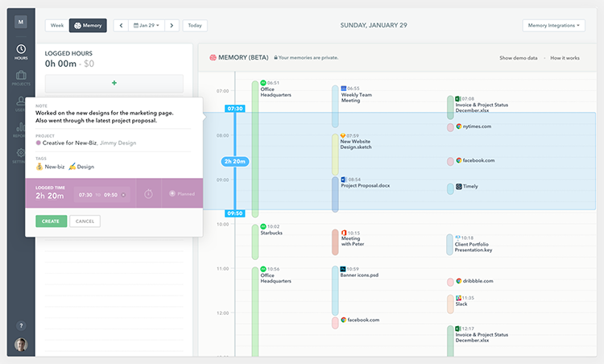
Task: Switch to the Memory view tab
Action: (88, 26)
